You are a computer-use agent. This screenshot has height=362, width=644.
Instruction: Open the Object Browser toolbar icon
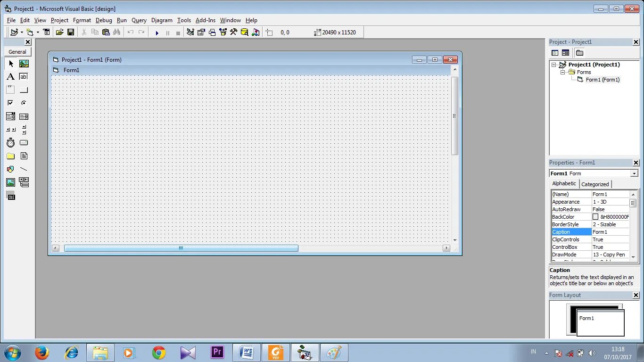click(x=223, y=32)
